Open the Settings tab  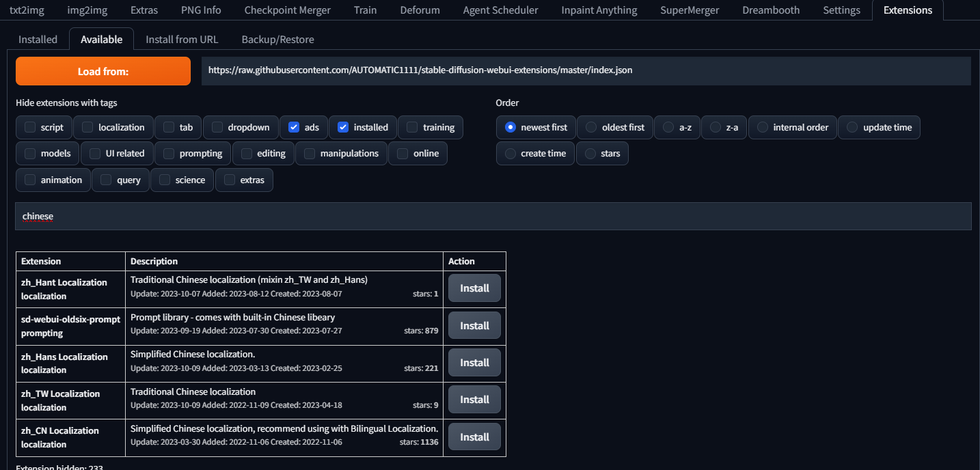(x=841, y=10)
